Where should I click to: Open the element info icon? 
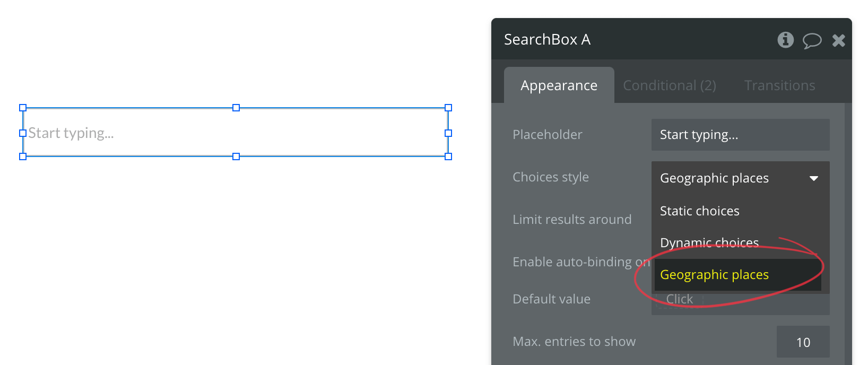785,40
